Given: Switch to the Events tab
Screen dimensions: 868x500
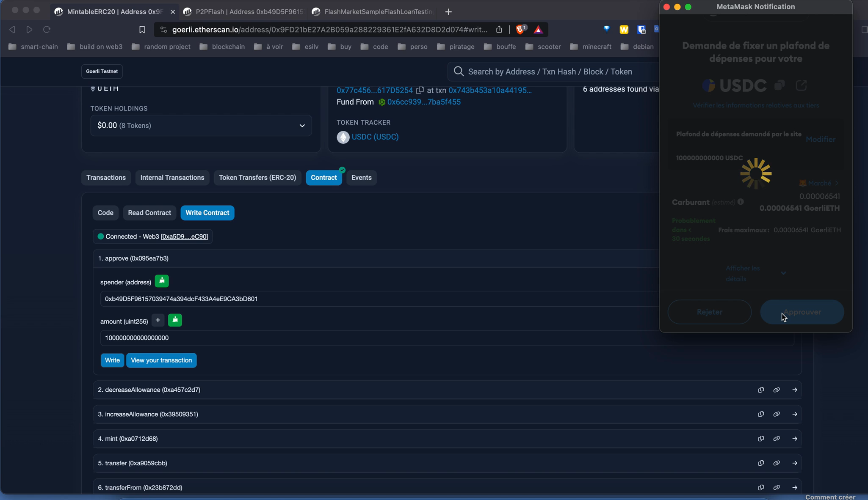Looking at the screenshot, I should [x=361, y=177].
